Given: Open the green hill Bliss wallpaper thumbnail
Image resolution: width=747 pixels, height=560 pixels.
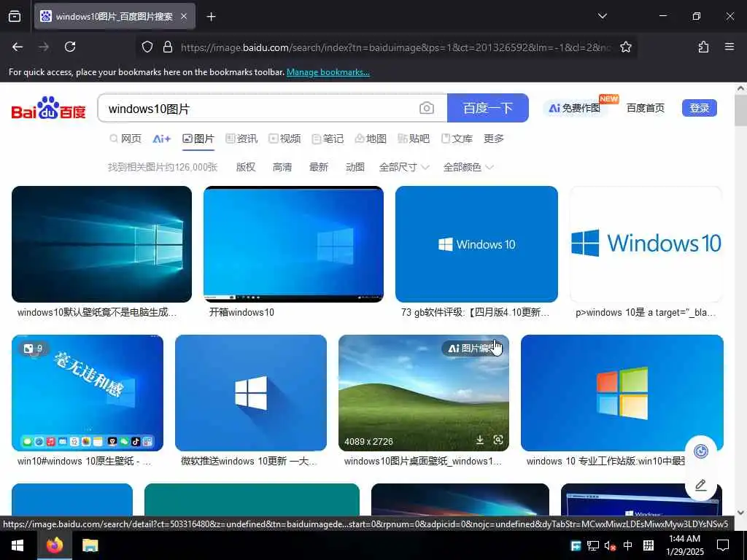Looking at the screenshot, I should (x=424, y=393).
